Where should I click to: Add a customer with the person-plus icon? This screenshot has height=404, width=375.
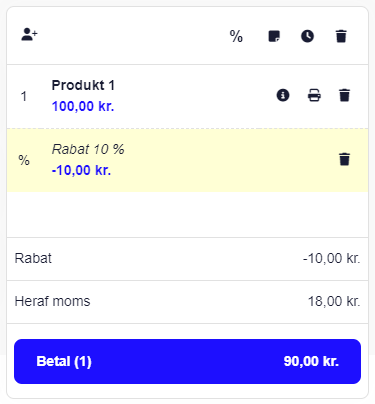click(29, 34)
